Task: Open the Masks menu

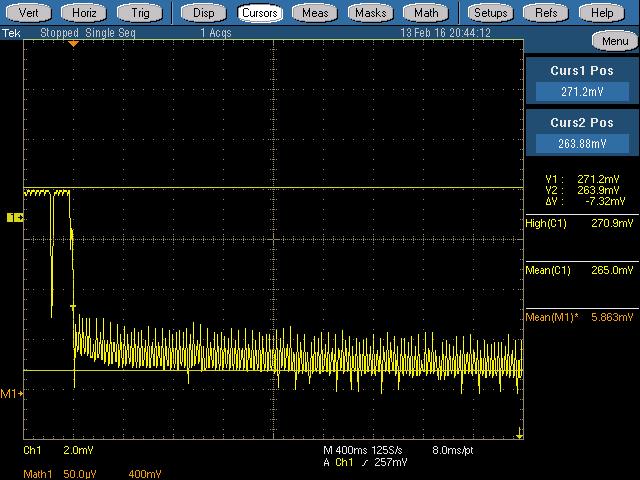Action: pos(372,13)
